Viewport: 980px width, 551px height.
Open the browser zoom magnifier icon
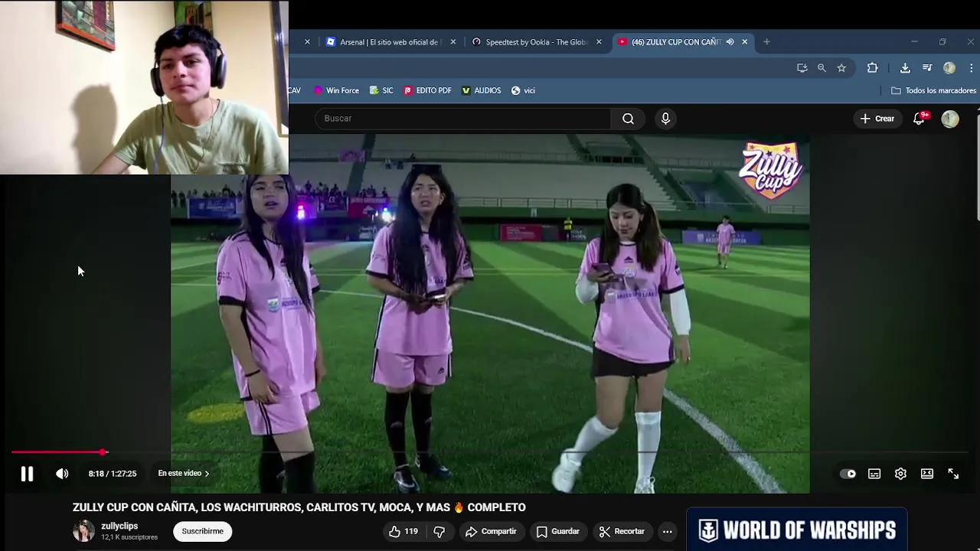[822, 68]
